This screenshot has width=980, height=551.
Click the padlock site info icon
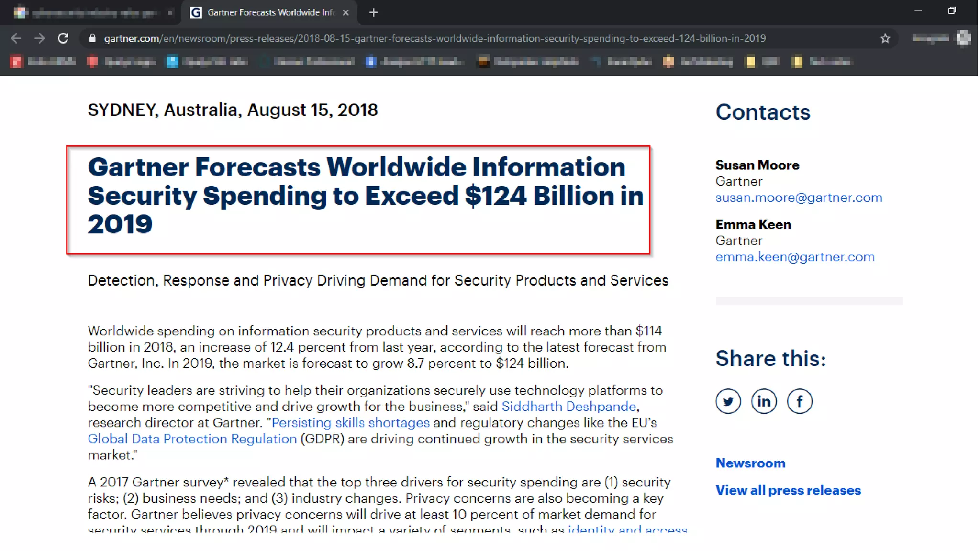click(x=92, y=38)
